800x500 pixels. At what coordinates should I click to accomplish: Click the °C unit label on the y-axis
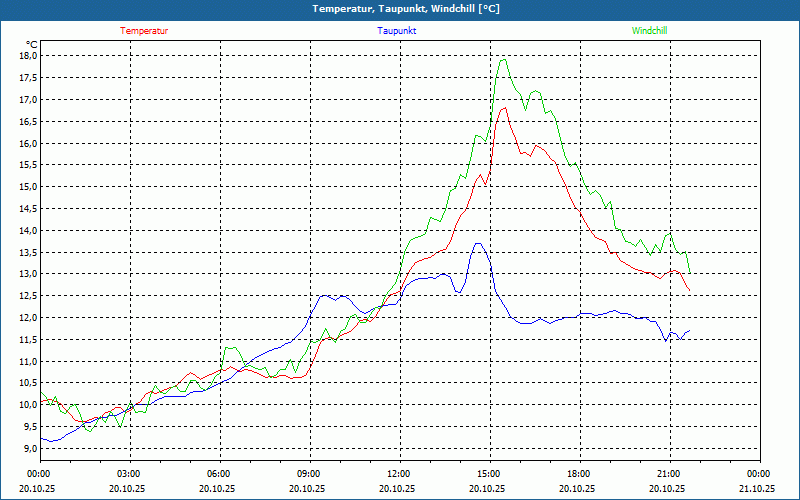click(x=32, y=44)
